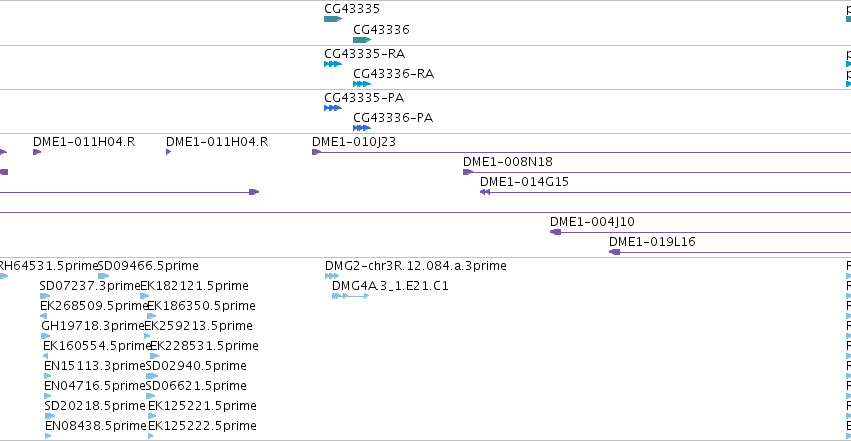Click the EK125222.5prime EST arrow
851x441 pixels.
150,436
